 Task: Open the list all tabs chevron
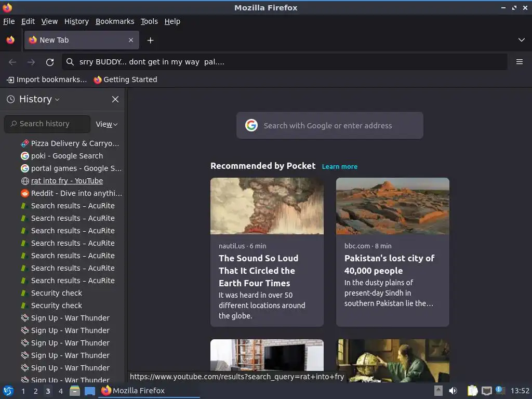point(522,40)
